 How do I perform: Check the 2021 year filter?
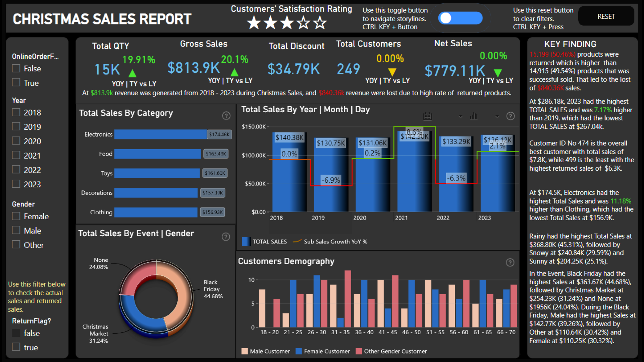point(16,155)
